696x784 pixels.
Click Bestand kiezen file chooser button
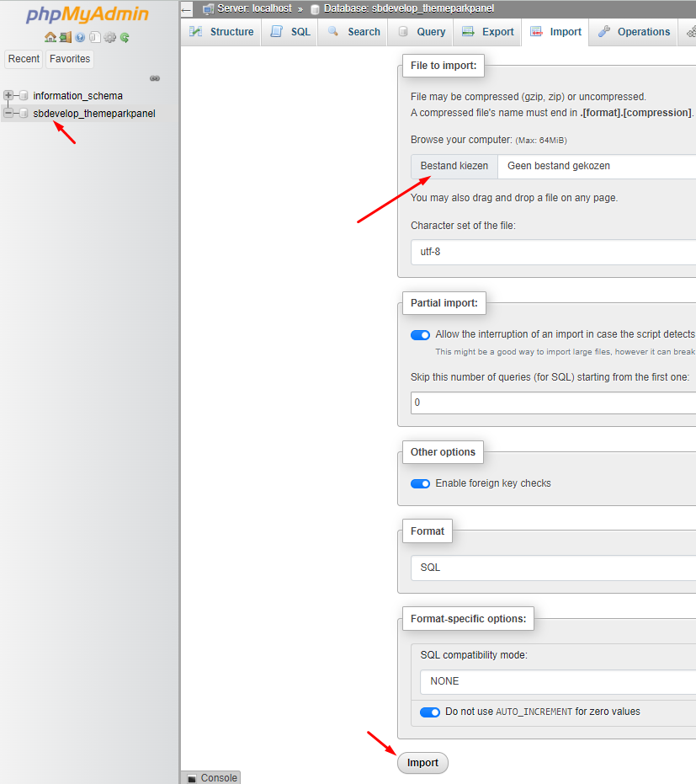click(x=454, y=166)
